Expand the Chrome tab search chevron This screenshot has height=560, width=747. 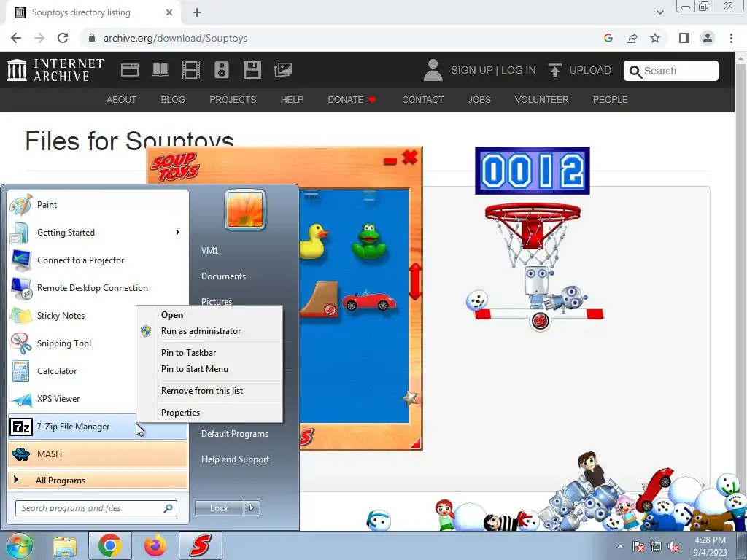[x=659, y=12]
